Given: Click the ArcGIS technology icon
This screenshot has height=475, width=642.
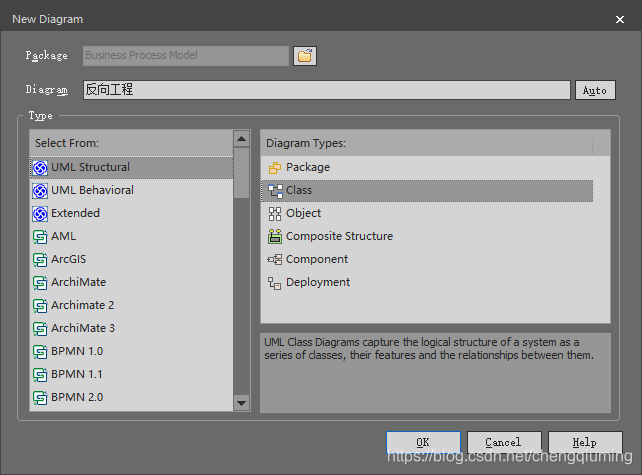Looking at the screenshot, I should tap(40, 260).
